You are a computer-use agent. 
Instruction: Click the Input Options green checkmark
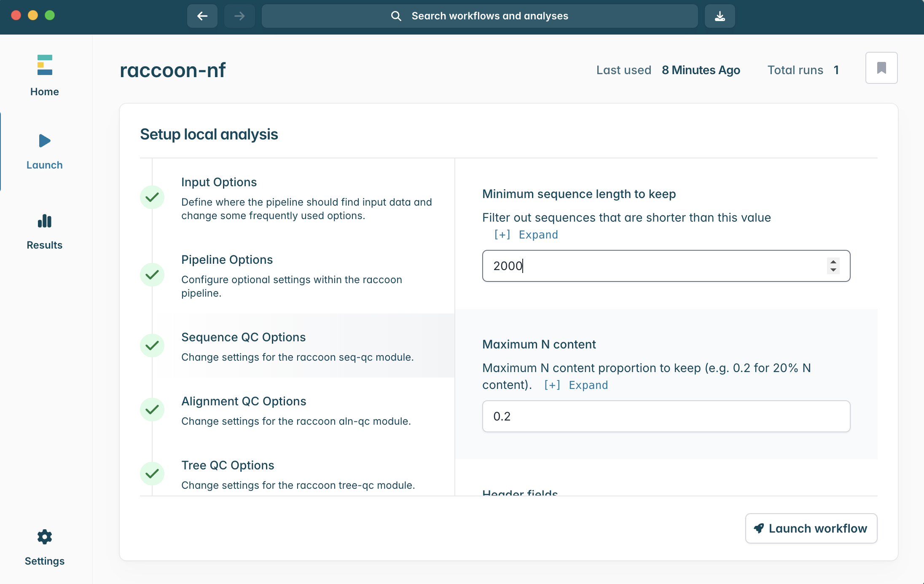coord(152,197)
